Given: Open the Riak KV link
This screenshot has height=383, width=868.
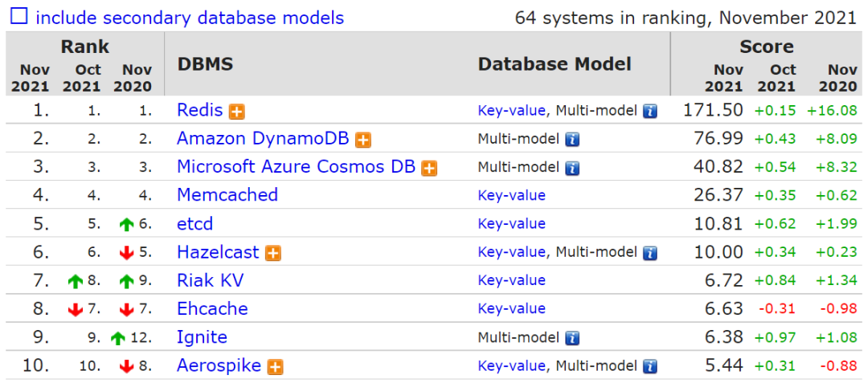Looking at the screenshot, I should [210, 280].
